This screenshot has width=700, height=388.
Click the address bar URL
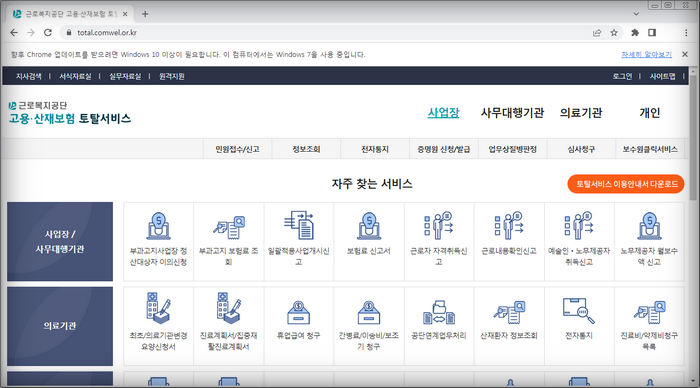click(107, 33)
